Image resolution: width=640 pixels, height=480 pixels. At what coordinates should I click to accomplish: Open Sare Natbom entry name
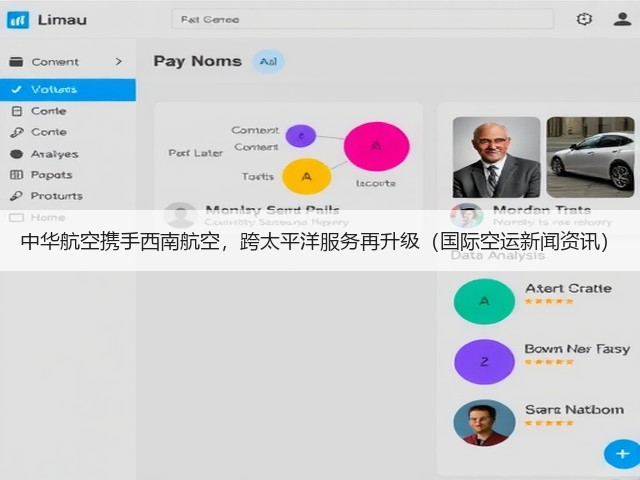tap(574, 409)
